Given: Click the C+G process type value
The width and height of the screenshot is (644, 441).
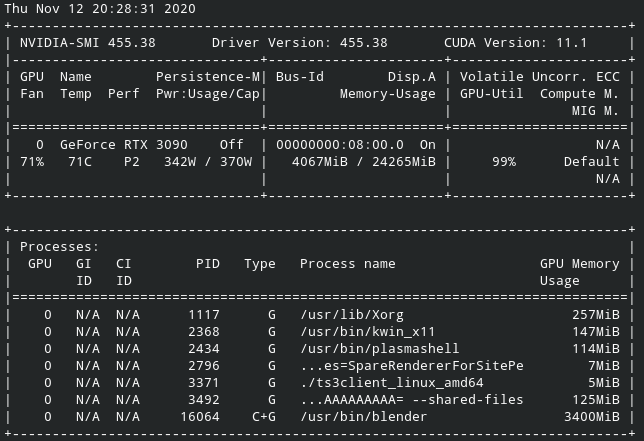Looking at the screenshot, I should [x=264, y=417].
